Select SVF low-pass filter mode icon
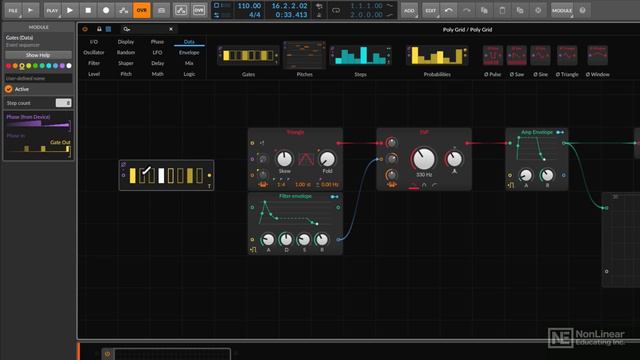640x360 pixels. pyautogui.click(x=414, y=185)
